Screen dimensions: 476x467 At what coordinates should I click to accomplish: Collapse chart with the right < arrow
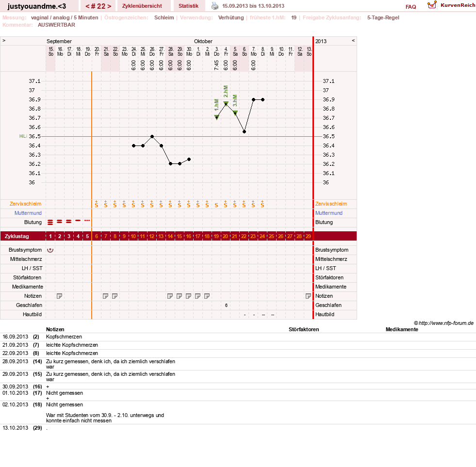click(353, 41)
